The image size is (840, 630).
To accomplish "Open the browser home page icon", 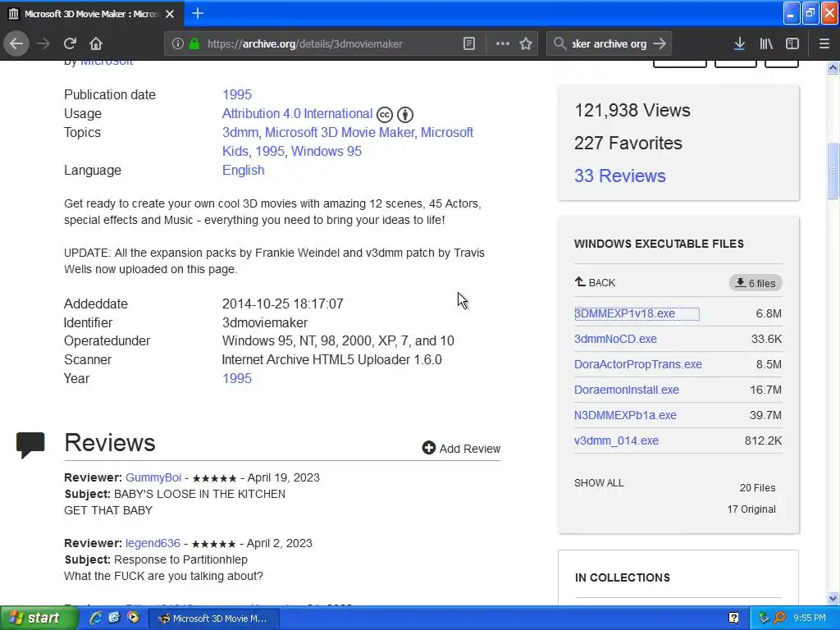I will [x=95, y=43].
